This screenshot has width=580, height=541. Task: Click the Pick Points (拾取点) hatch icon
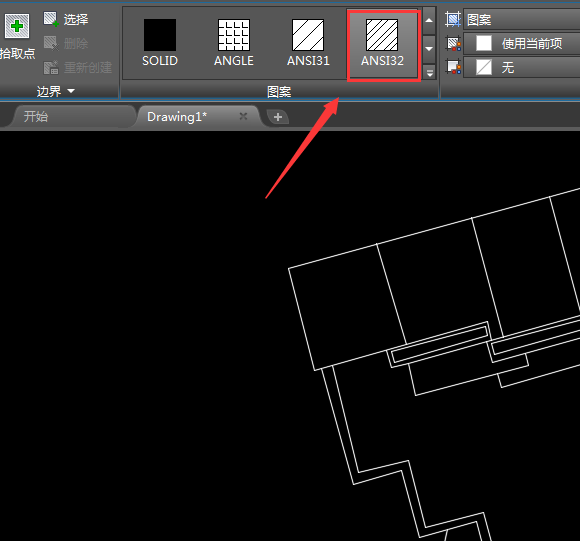pos(17,26)
